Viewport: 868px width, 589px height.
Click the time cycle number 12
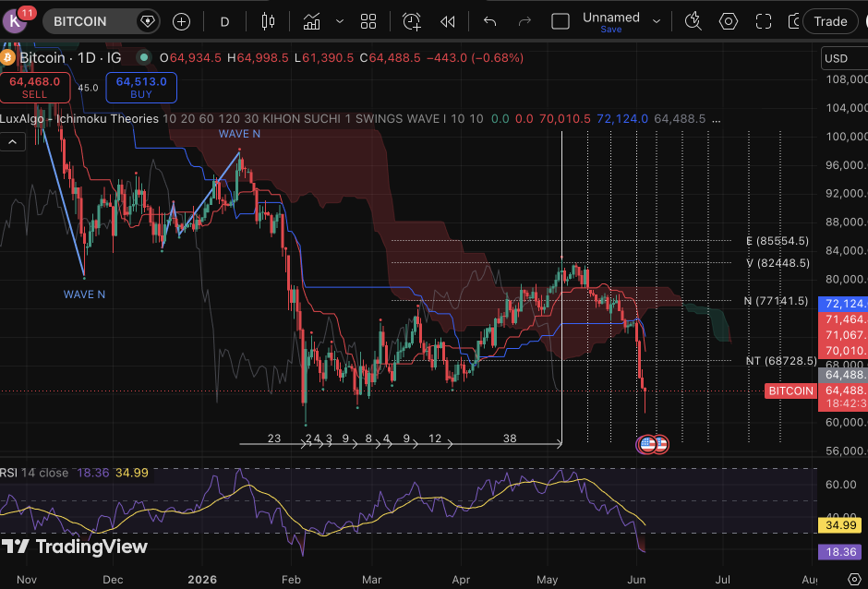[x=435, y=439]
